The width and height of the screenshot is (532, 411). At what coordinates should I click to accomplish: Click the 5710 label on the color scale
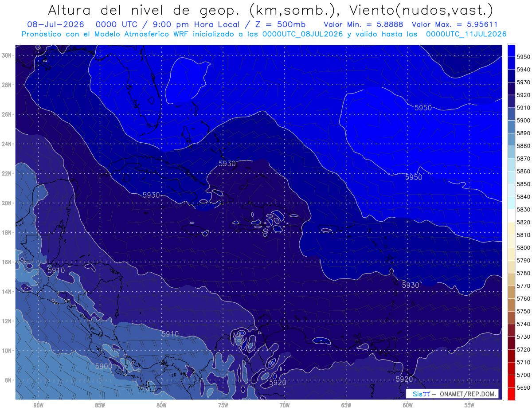(524, 362)
